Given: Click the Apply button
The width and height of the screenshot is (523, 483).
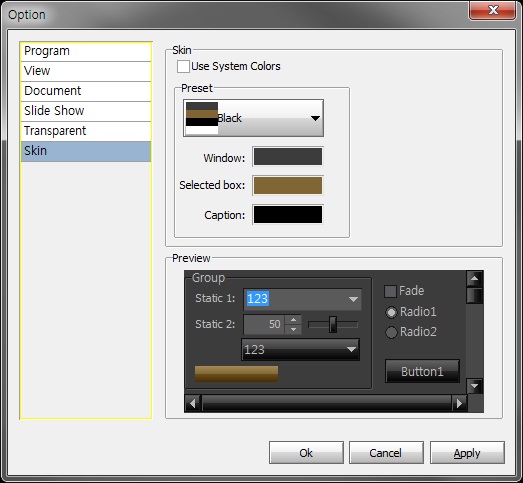Looking at the screenshot, I should [x=467, y=453].
